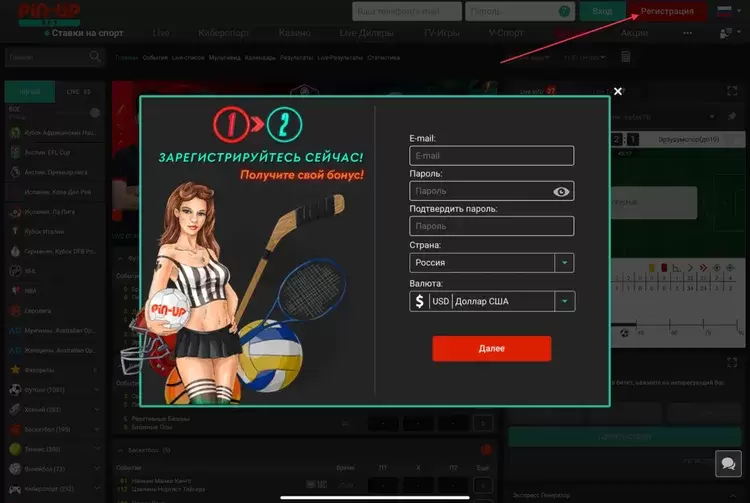
Task: Focus the Пароль password field
Action: [492, 191]
